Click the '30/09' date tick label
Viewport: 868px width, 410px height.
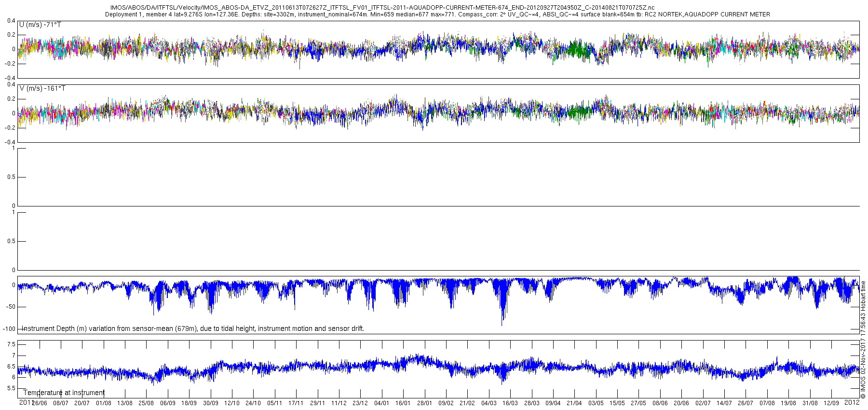pyautogui.click(x=210, y=403)
